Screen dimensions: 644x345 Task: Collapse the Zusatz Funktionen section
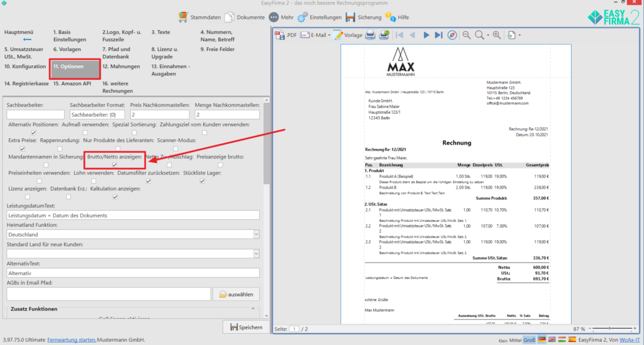click(253, 309)
